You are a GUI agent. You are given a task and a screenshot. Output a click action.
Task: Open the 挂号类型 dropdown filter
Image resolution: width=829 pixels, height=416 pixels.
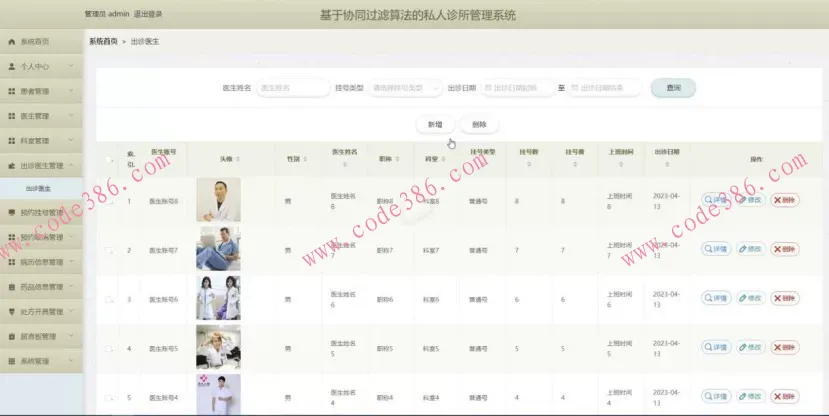404,88
